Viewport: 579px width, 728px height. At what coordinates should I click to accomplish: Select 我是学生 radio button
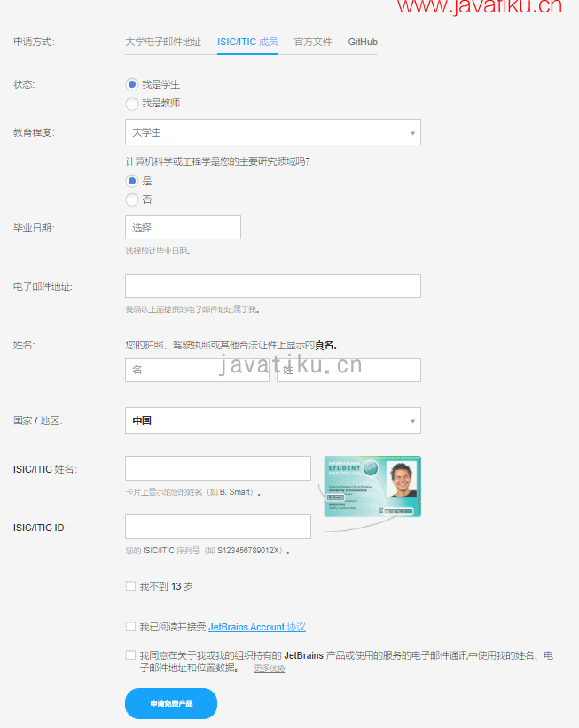(x=132, y=84)
